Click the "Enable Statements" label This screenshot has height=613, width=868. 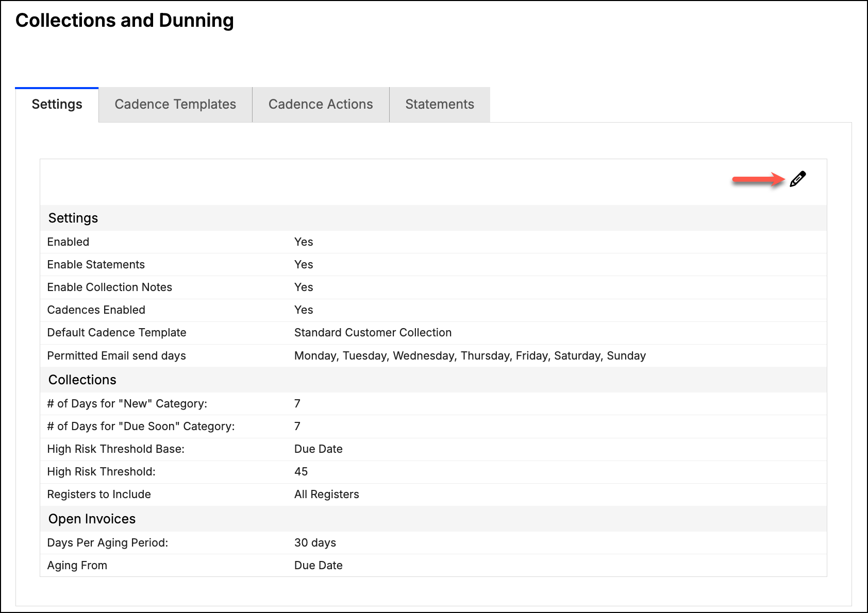tap(96, 264)
